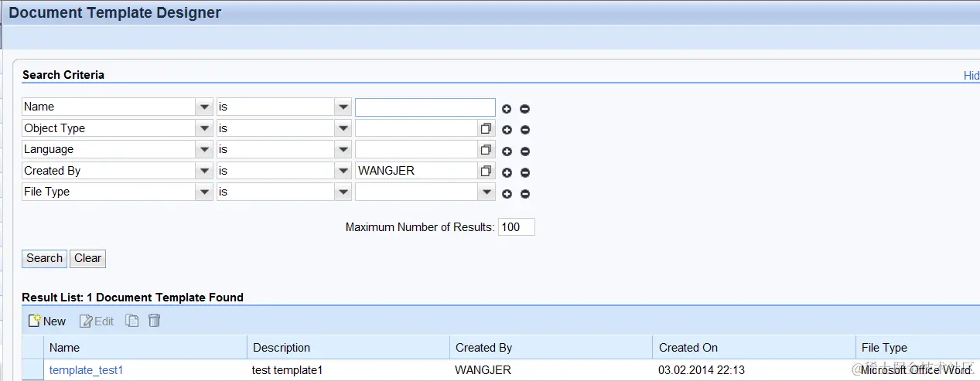Expand the File Type value dropdown
This screenshot has width=980, height=381.
pyautogui.click(x=487, y=192)
